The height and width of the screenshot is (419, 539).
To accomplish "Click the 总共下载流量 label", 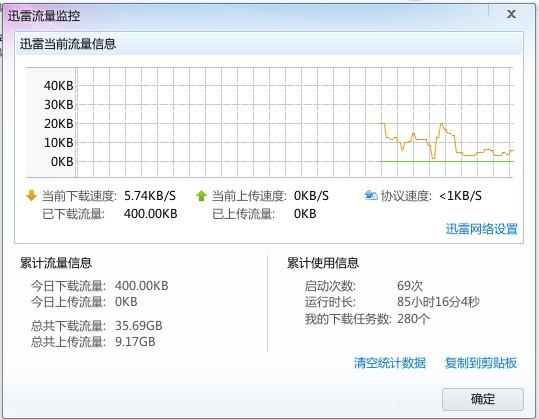I will point(69,326).
